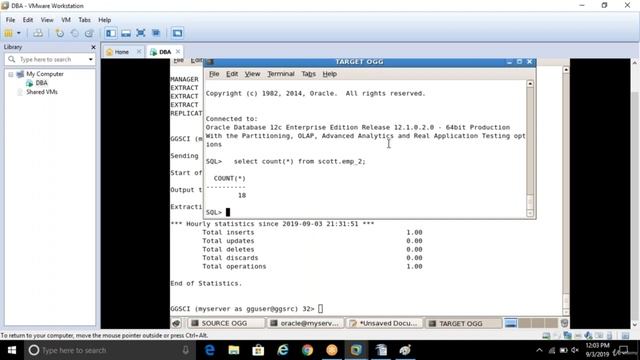Click the VMware hard disk status icon

point(546,336)
